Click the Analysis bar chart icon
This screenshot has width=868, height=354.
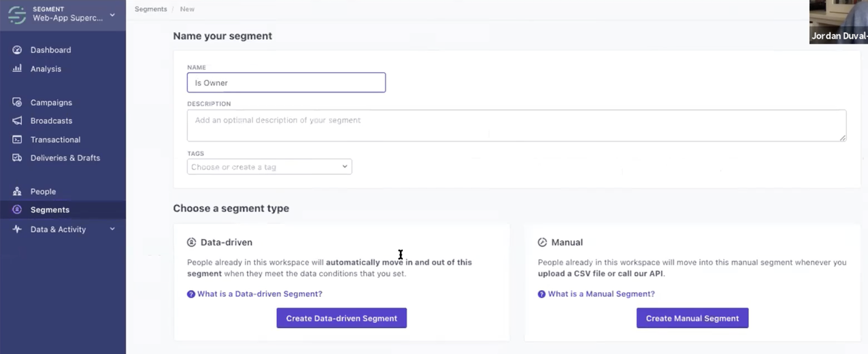coord(17,69)
